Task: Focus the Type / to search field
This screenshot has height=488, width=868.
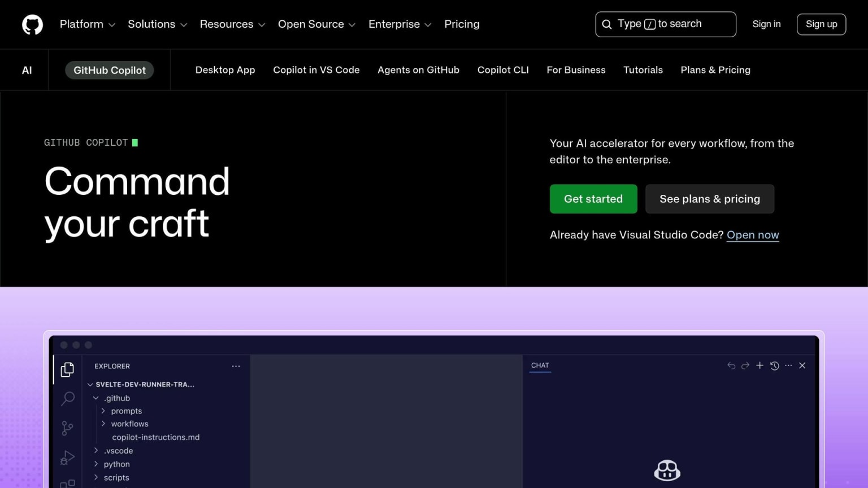Action: [x=666, y=24]
